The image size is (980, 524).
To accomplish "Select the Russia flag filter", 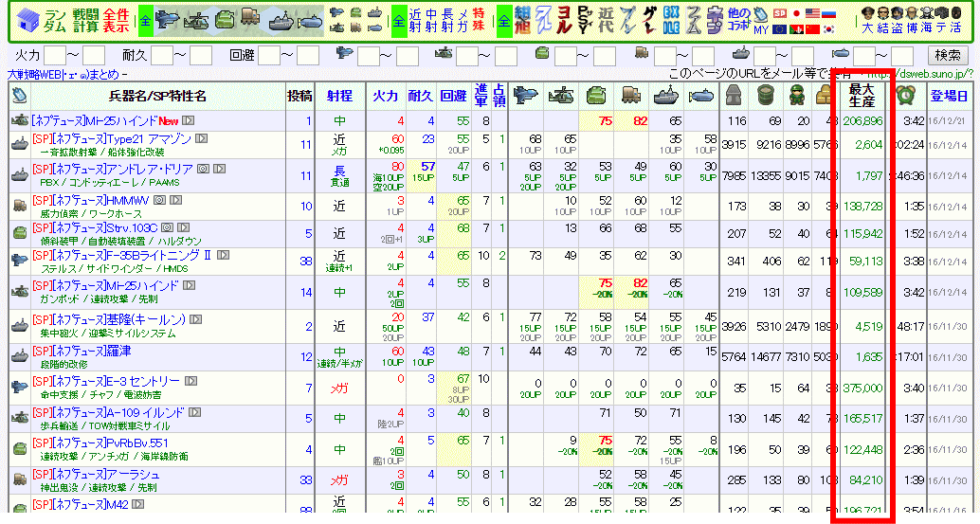I will click(828, 13).
